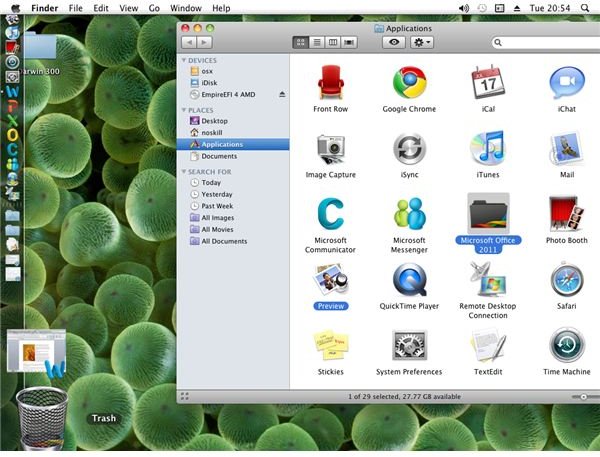Select the Remote Desktop Connection icon

coord(488,280)
